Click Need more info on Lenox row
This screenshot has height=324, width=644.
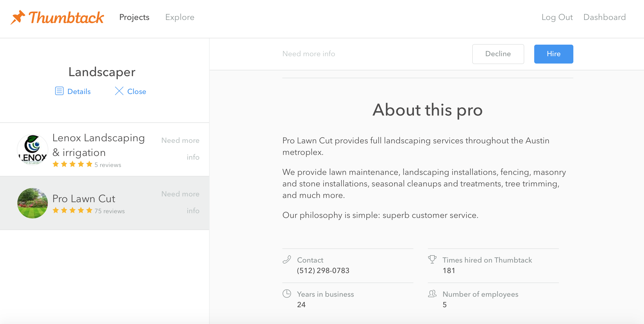[x=180, y=149]
